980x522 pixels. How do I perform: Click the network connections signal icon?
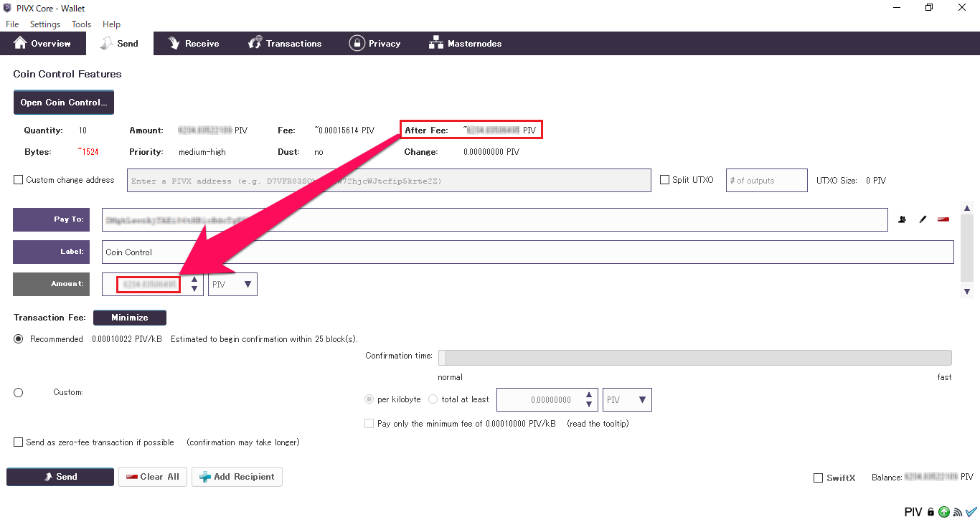pyautogui.click(x=957, y=512)
